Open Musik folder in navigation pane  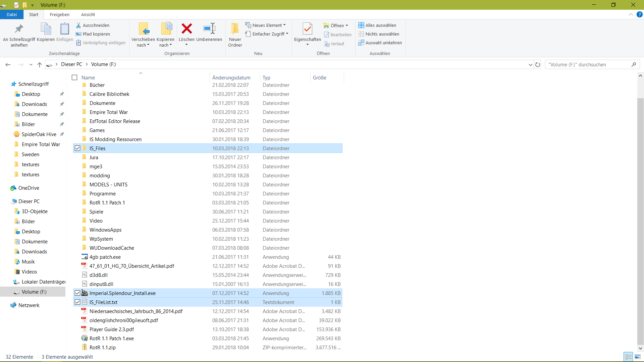coord(28,262)
